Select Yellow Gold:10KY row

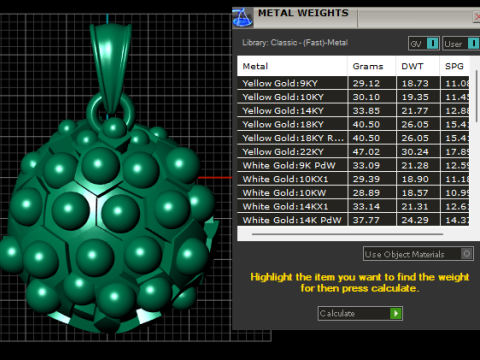353,97
